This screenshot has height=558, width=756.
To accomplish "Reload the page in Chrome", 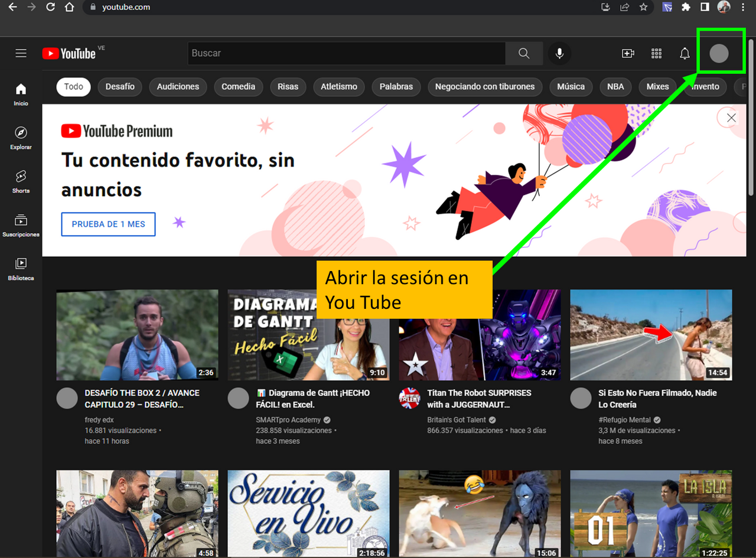I will (x=51, y=7).
